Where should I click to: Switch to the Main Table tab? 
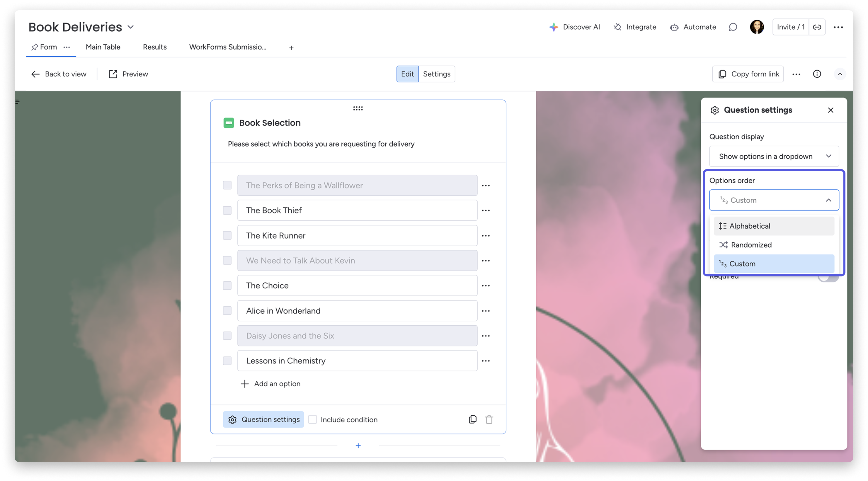click(x=103, y=47)
